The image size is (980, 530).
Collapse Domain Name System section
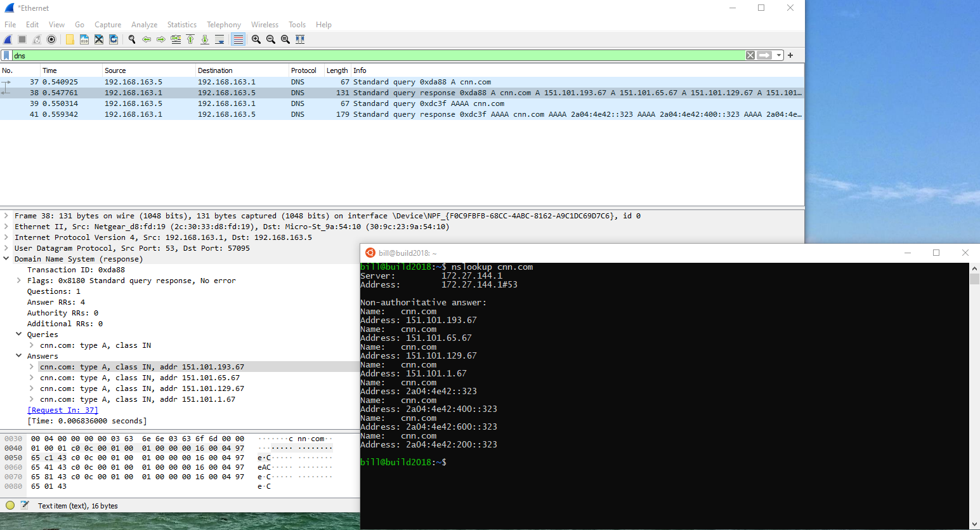pyautogui.click(x=6, y=259)
